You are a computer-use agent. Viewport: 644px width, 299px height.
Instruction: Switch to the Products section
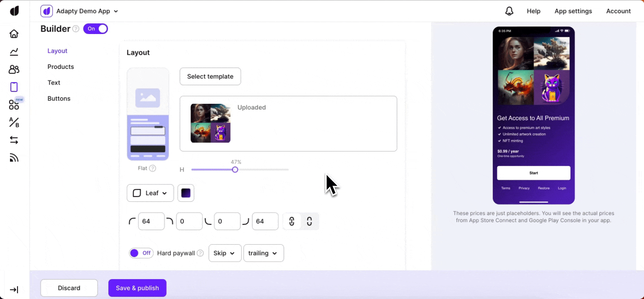61,67
